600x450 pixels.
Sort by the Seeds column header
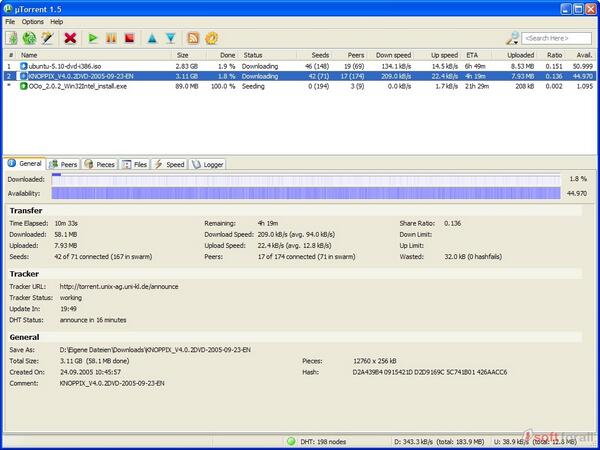pos(315,55)
